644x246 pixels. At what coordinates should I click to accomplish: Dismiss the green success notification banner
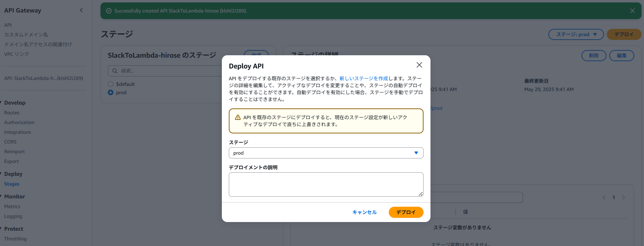tap(633, 11)
